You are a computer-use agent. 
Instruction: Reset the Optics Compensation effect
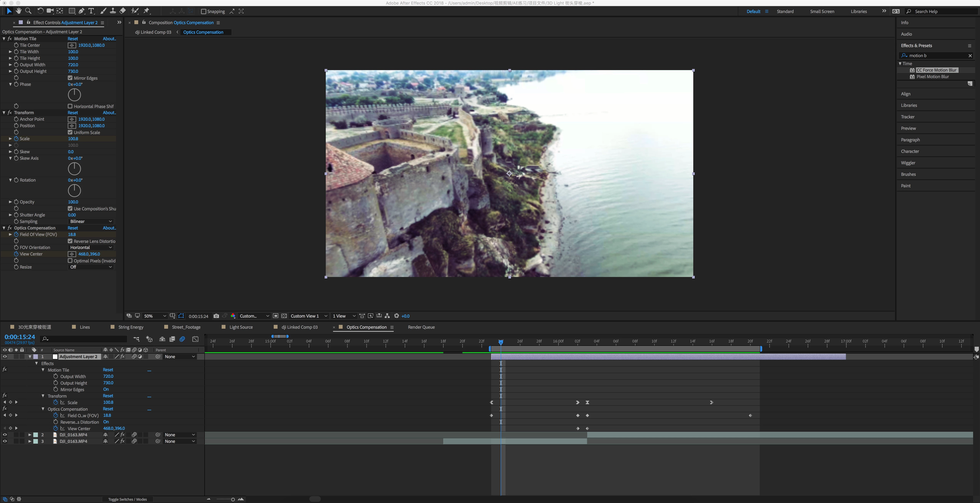pyautogui.click(x=73, y=228)
